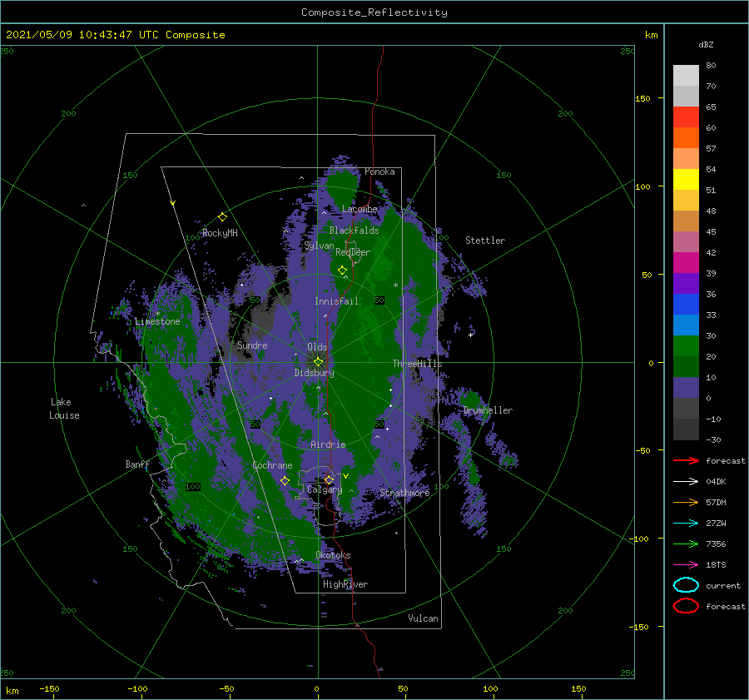This screenshot has width=749, height=700.
Task: Click the Didsbury city label
Action: pyautogui.click(x=314, y=373)
